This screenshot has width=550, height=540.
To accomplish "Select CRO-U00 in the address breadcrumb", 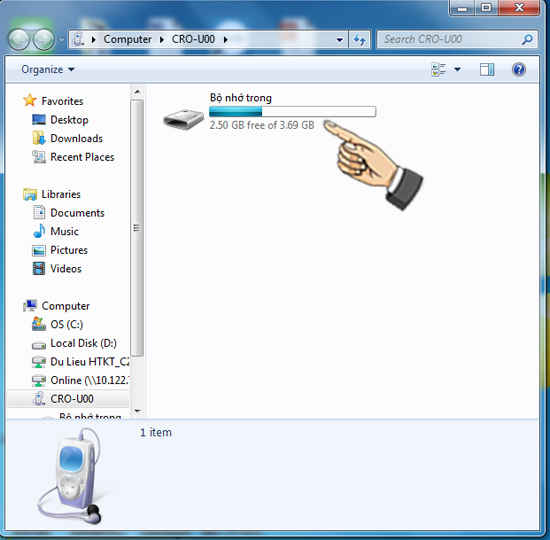I will coord(193,39).
